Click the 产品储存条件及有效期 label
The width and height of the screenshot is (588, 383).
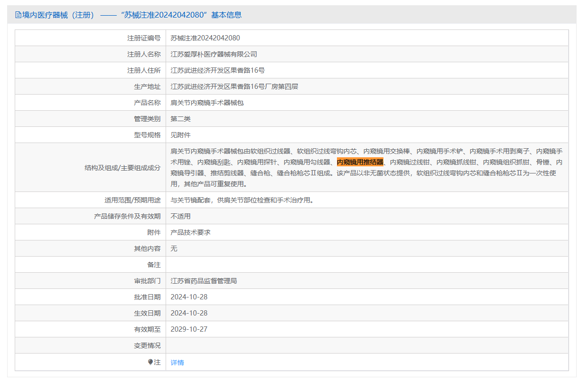127,216
